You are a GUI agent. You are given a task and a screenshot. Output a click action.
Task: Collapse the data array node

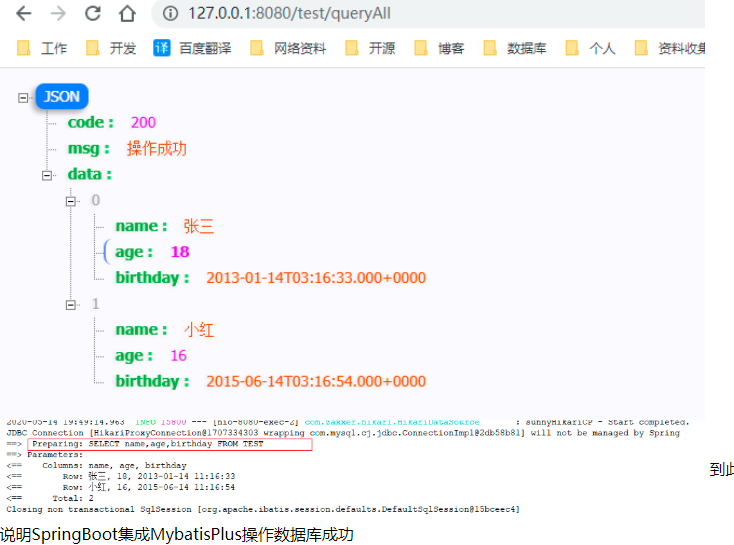47,176
